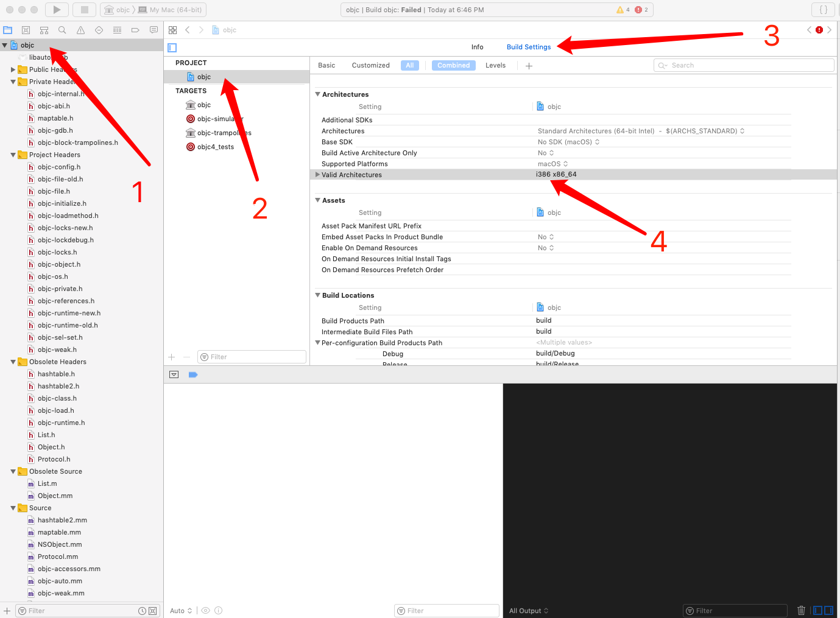
Task: Select My Mac (64-bit) destination
Action: 170,10
